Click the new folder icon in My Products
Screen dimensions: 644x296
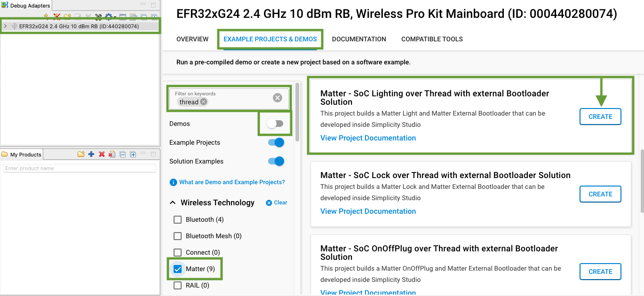point(81,154)
